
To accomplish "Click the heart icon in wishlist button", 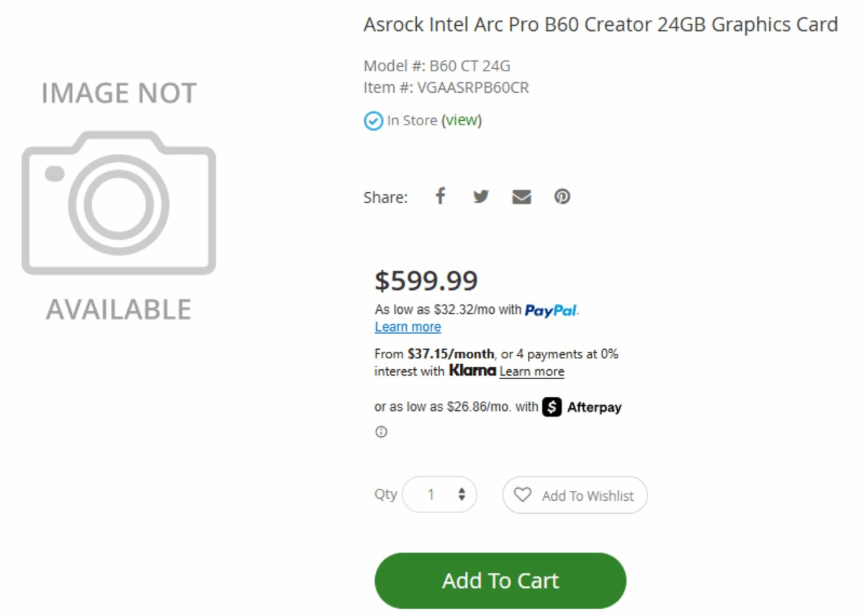I will 523,495.
